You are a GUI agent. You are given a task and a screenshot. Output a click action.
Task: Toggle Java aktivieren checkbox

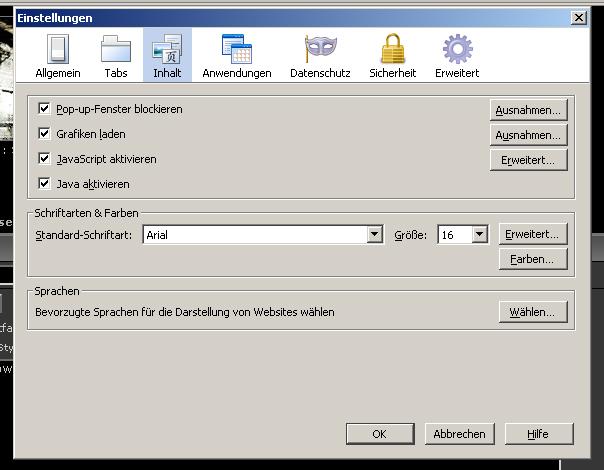pos(44,183)
